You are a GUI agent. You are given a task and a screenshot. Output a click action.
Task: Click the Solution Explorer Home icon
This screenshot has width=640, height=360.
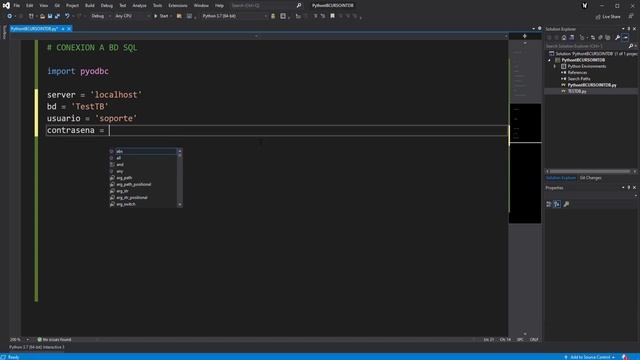point(564,38)
